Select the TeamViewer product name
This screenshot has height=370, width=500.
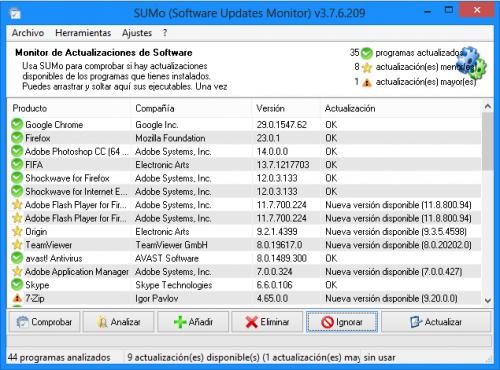click(x=49, y=245)
